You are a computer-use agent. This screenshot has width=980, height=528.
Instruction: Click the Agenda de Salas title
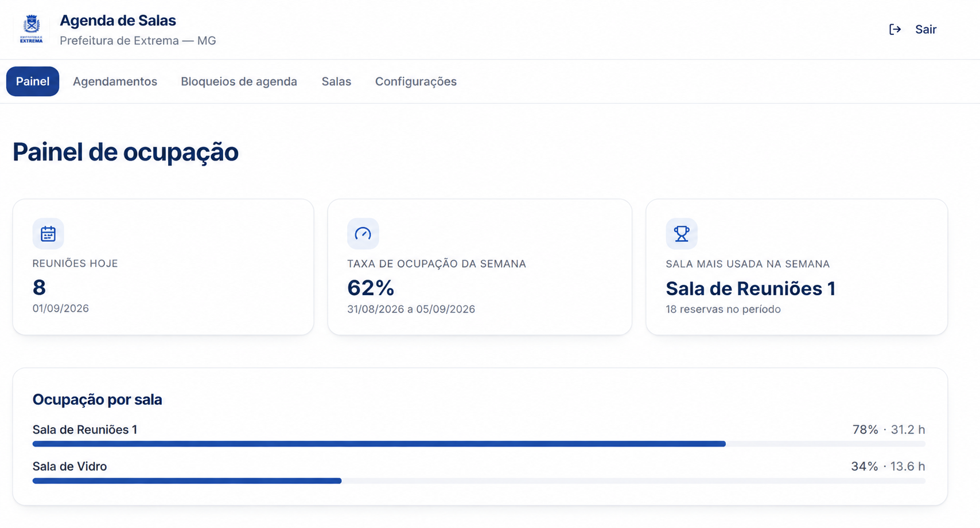[118, 21]
